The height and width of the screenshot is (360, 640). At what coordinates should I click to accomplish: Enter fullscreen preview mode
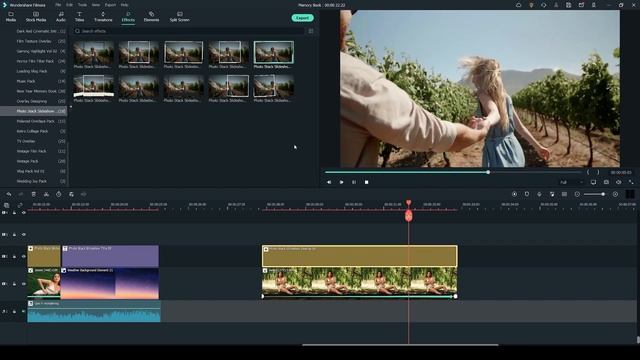(x=631, y=182)
